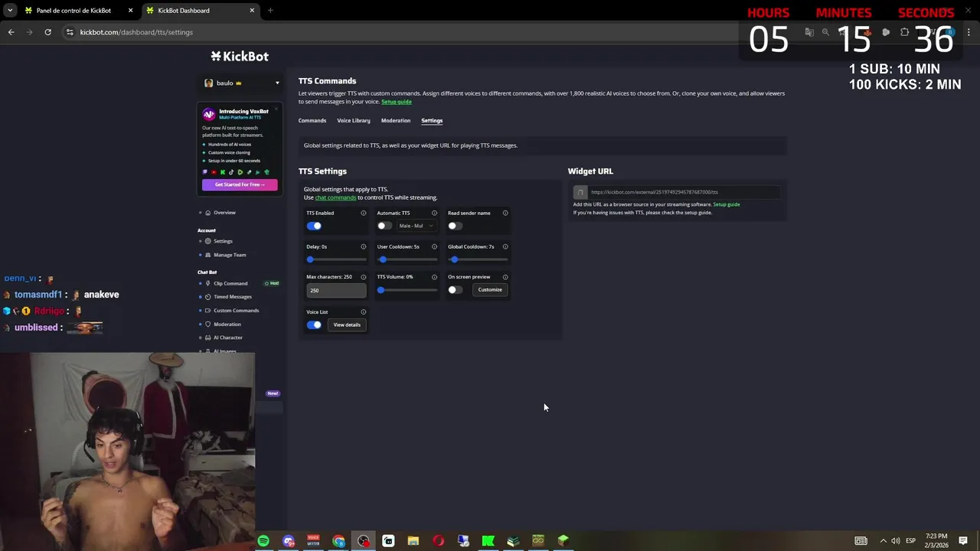The height and width of the screenshot is (551, 980).
Task: Open a new browser tab
Action: pyautogui.click(x=270, y=11)
